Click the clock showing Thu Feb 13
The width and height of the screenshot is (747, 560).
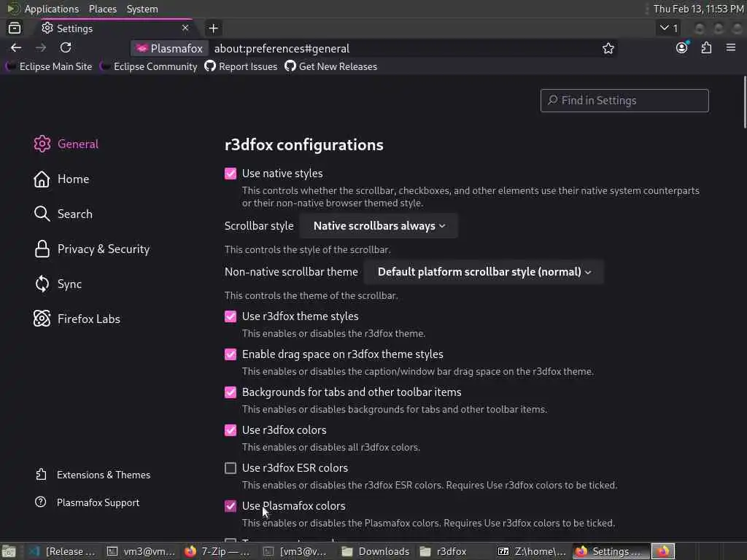tap(698, 9)
